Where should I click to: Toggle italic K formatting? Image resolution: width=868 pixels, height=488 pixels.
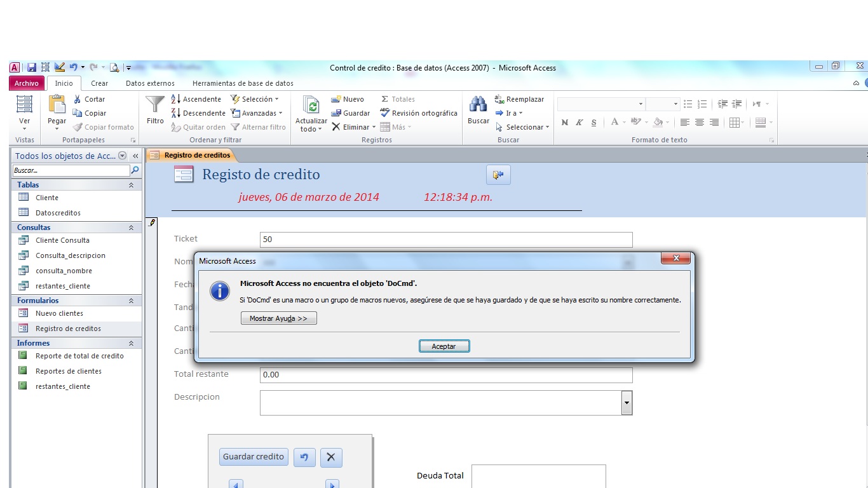click(x=580, y=123)
